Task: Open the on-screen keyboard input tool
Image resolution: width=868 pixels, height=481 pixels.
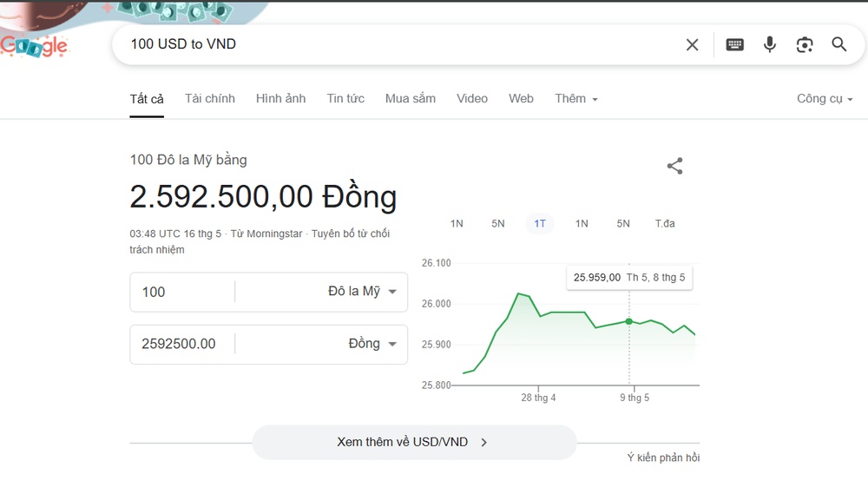Action: coord(734,44)
